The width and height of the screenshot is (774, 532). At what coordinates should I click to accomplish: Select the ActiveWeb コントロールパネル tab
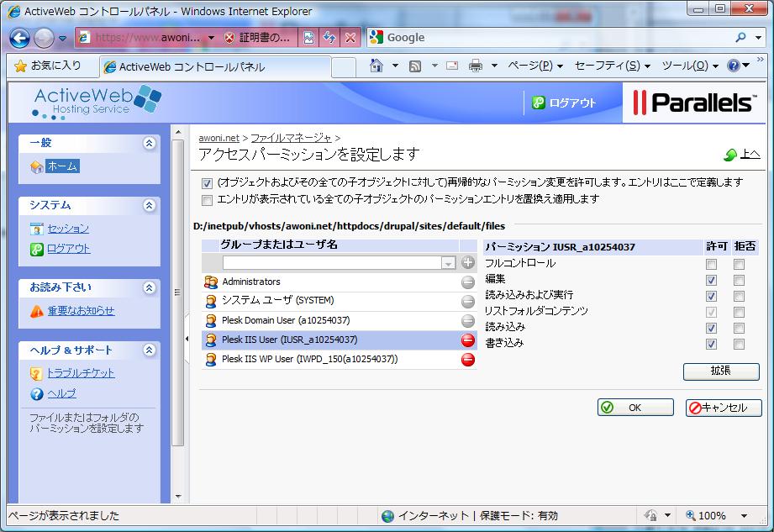pos(215,67)
